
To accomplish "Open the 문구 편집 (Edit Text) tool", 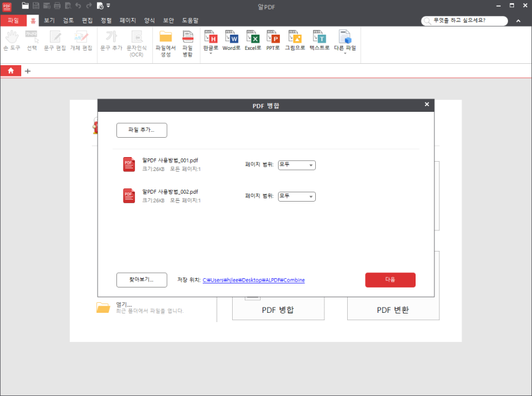I will tap(54, 41).
